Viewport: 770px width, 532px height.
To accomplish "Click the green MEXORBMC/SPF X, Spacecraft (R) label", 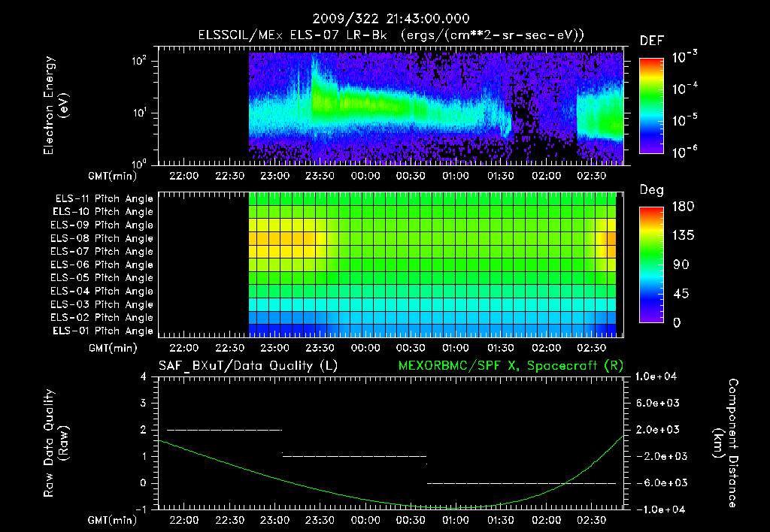I will point(511,366).
